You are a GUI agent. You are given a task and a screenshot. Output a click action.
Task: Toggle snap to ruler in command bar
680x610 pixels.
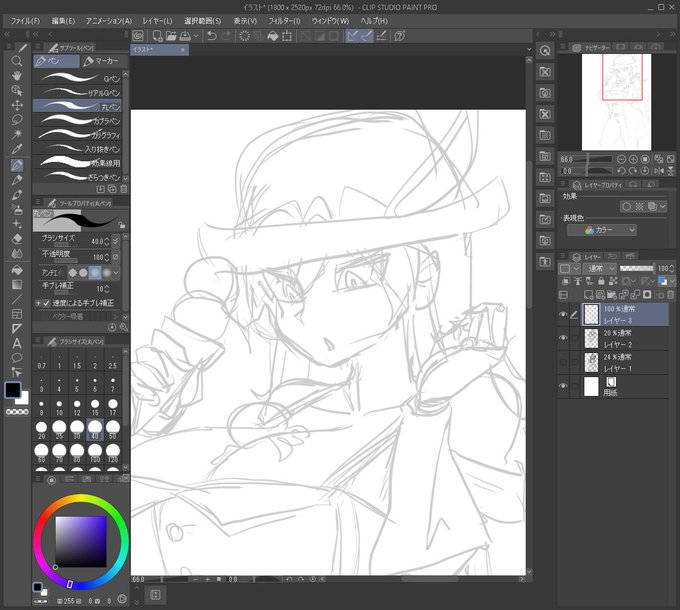coord(353,36)
